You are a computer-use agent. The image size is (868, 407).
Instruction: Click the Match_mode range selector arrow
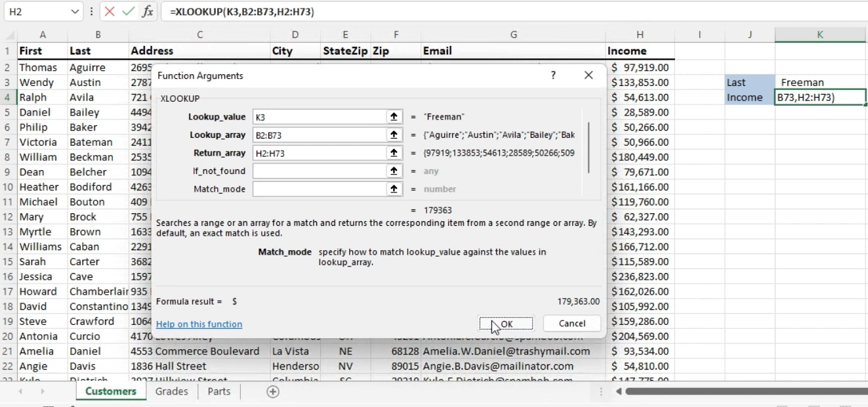tap(394, 189)
